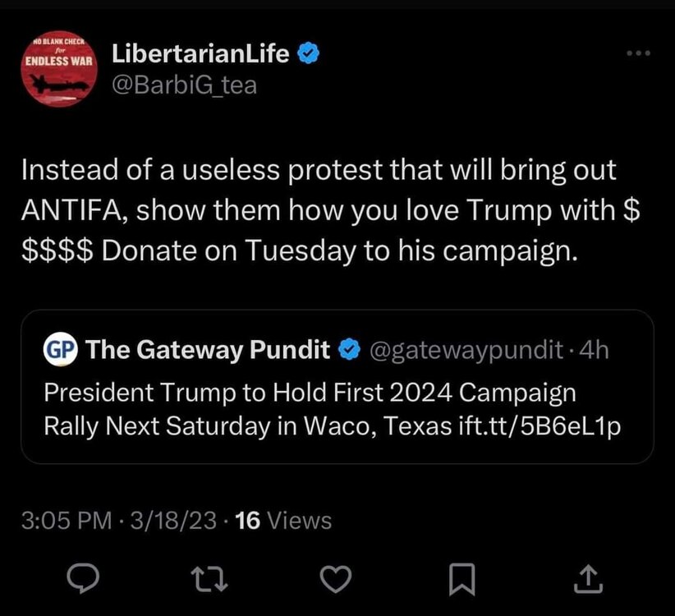Viewport: 675px width, 616px height.
Task: Open the three-dot more options menu
Action: pos(637,54)
